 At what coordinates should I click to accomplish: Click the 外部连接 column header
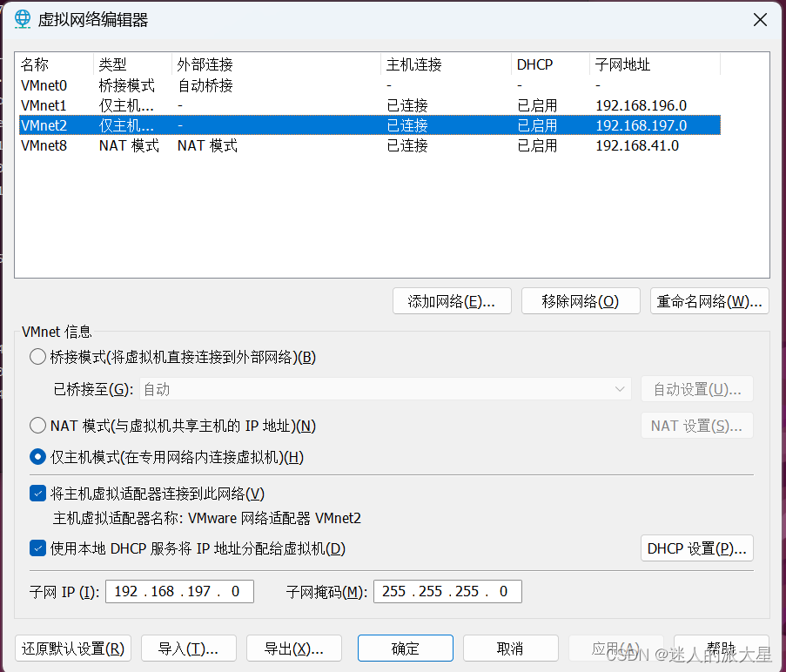pyautogui.click(x=276, y=64)
